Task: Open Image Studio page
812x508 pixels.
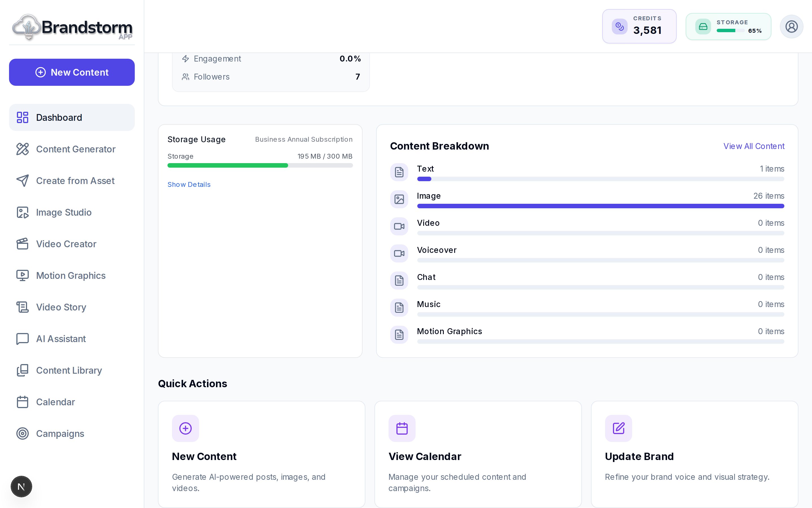Action: coord(72,212)
